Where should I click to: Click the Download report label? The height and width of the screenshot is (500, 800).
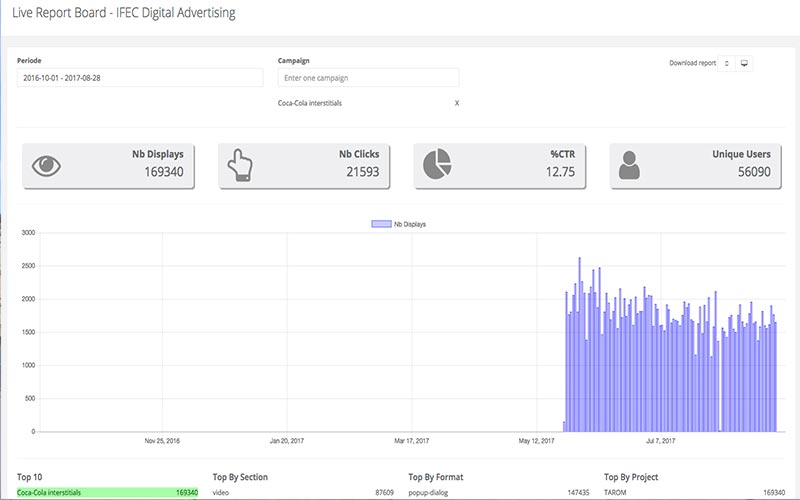[692, 63]
